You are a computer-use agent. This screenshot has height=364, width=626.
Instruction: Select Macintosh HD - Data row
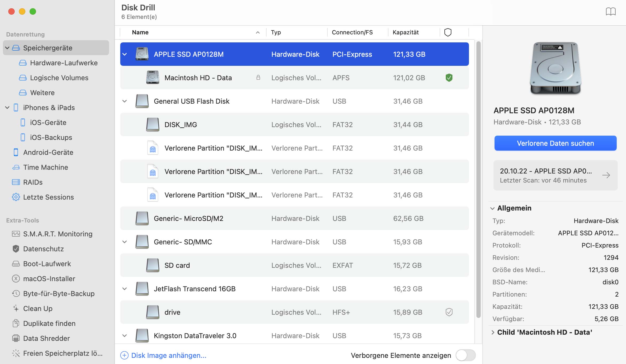point(294,78)
